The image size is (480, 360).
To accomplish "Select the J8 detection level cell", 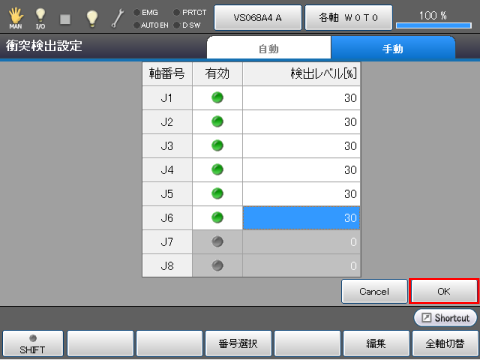I will click(301, 266).
